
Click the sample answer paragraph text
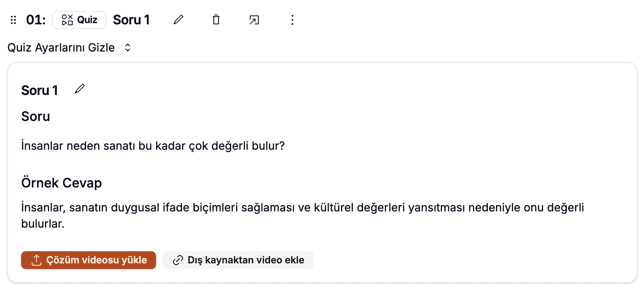(x=303, y=215)
